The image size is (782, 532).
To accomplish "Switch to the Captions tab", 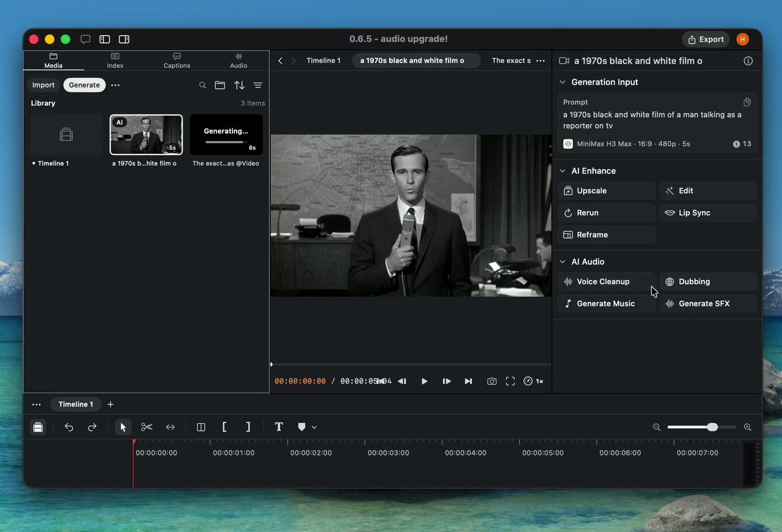I will 177,61.
